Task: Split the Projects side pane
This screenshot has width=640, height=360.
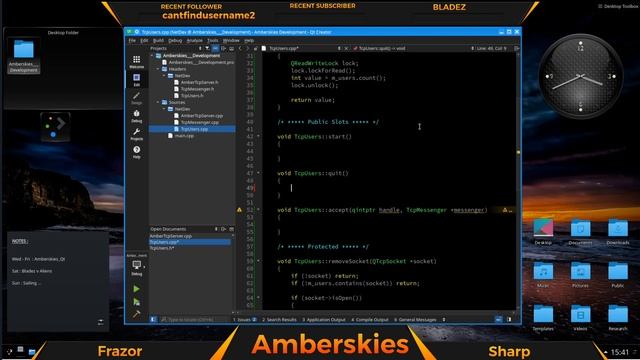Action: 223,48
